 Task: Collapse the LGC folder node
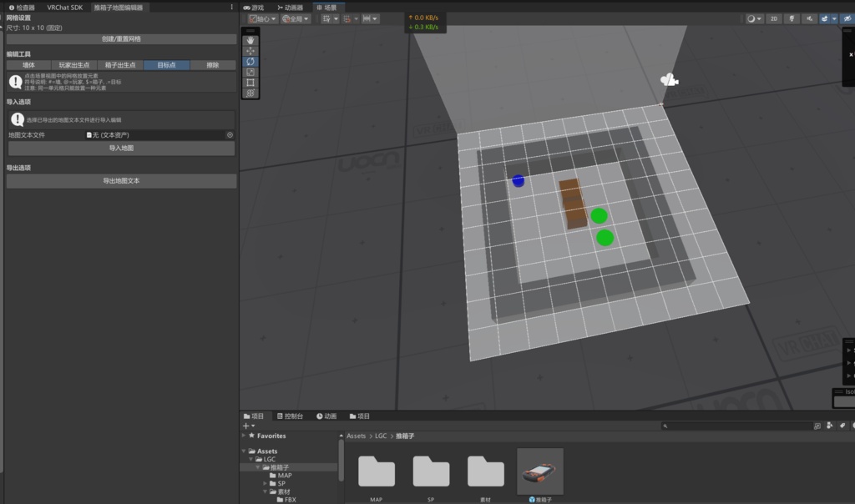[x=250, y=459]
